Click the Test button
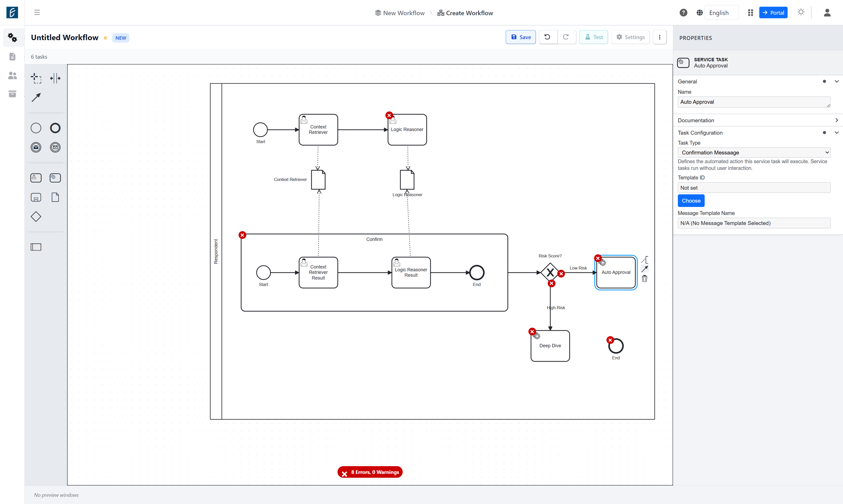843x504 pixels. [594, 37]
